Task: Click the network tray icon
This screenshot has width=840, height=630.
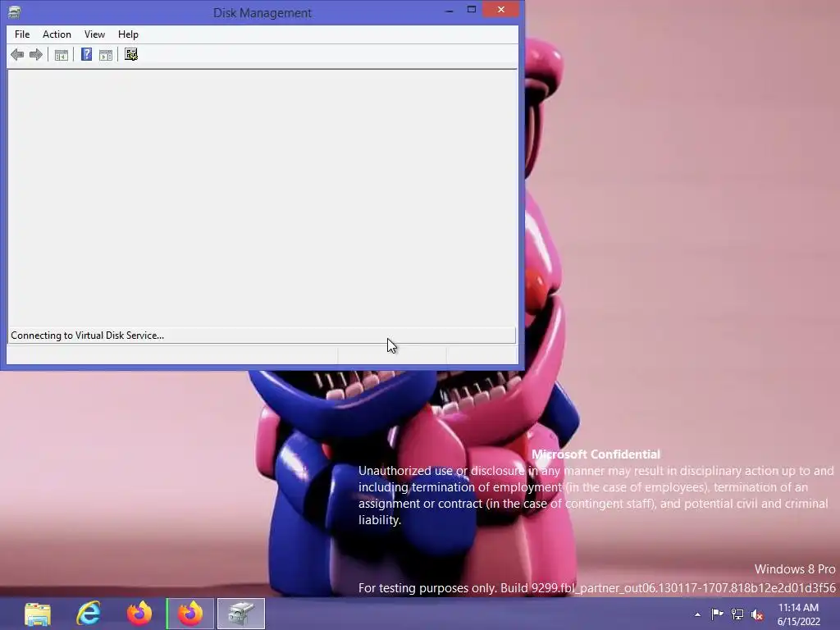Action: pos(737,614)
